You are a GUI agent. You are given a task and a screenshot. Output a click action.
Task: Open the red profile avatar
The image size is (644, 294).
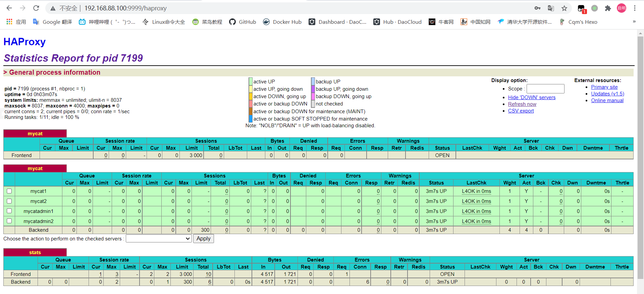pyautogui.click(x=622, y=8)
